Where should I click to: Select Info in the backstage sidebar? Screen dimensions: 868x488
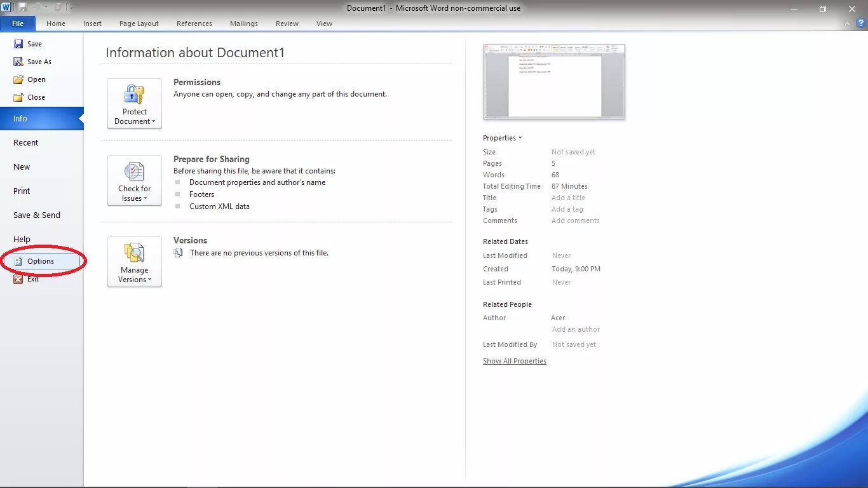click(x=42, y=119)
